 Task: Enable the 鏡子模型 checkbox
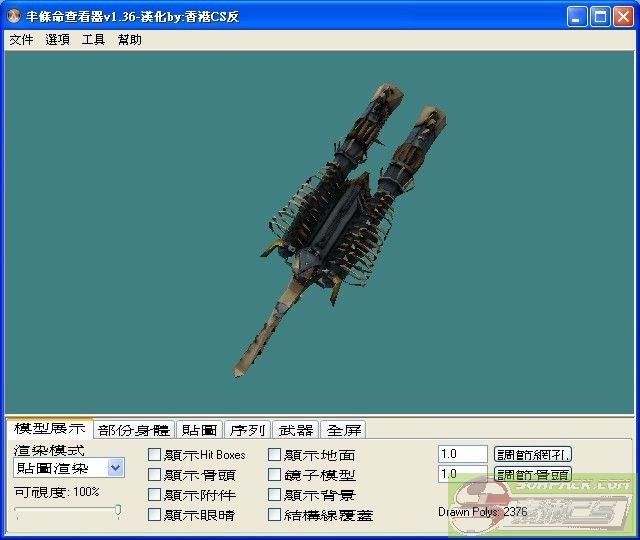[274, 475]
